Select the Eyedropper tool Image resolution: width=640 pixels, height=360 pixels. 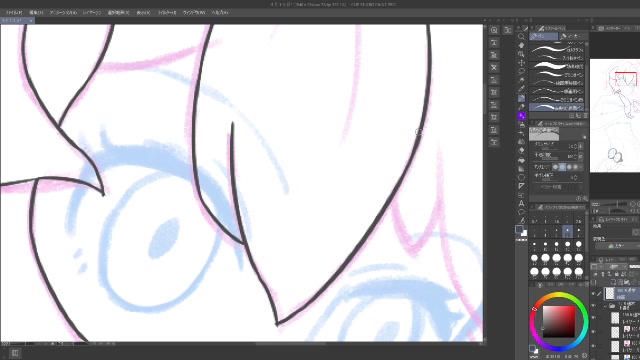[521, 89]
